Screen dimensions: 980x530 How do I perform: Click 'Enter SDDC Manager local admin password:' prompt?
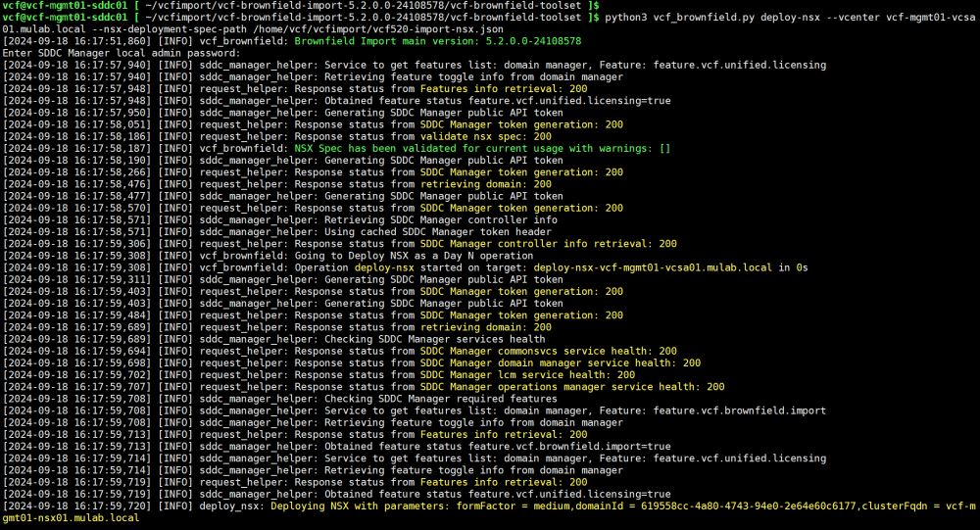(x=122, y=53)
